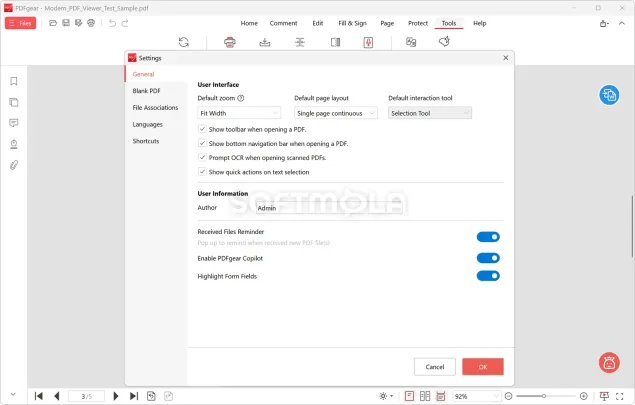
Task: Click the open file folder icon
Action: pos(53,23)
